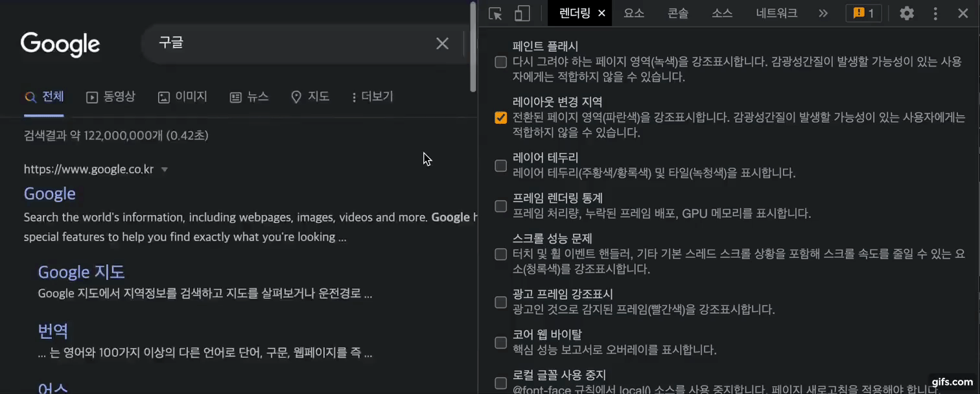980x394 pixels.
Task: Toggle the device toolbar icon
Action: tap(522, 14)
